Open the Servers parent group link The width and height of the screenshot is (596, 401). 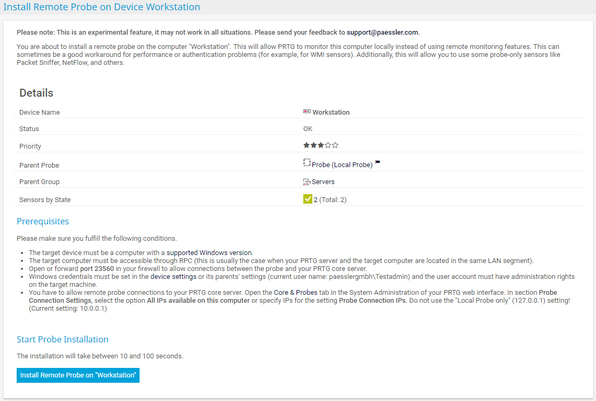click(323, 182)
